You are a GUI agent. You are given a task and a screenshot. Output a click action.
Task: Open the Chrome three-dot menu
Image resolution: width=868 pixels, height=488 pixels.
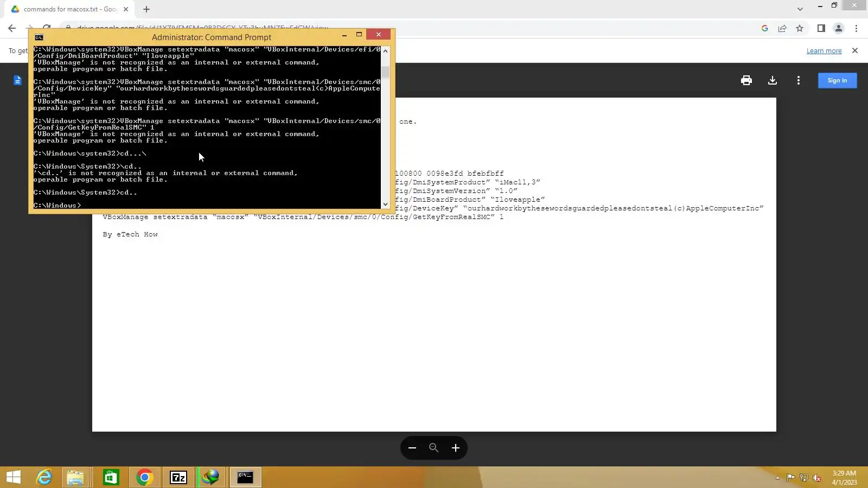pos(856,28)
